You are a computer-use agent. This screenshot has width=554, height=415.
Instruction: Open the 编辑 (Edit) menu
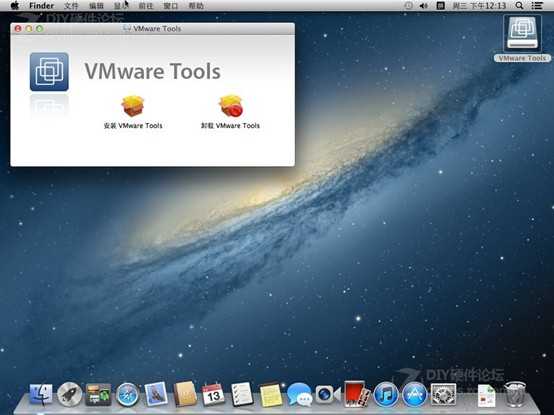coord(96,6)
